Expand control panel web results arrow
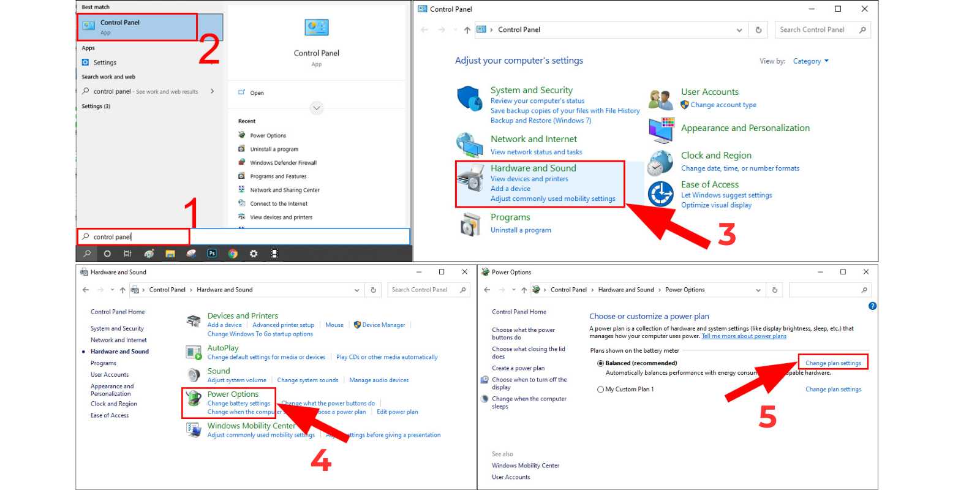 point(212,91)
